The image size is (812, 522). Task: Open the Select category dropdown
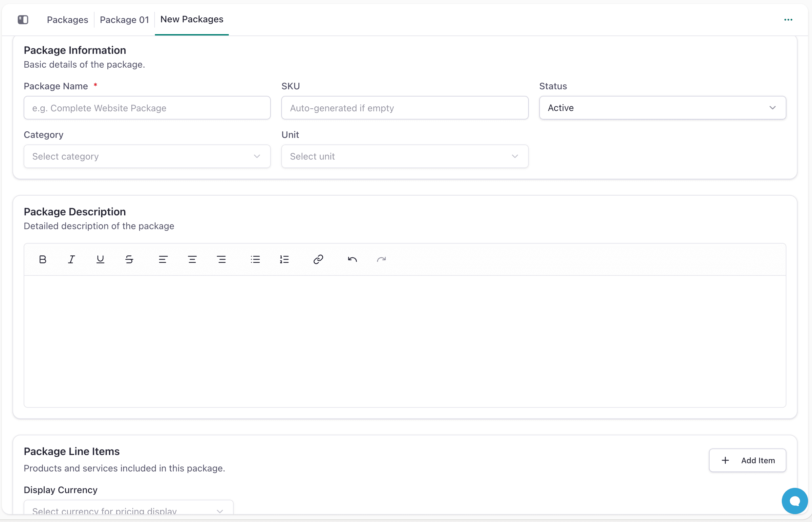tap(147, 156)
